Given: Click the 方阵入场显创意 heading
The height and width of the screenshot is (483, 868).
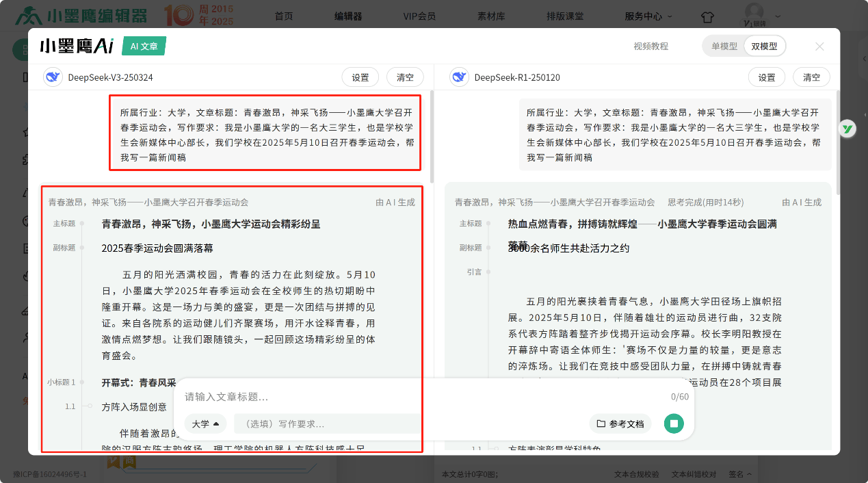Looking at the screenshot, I should (133, 406).
